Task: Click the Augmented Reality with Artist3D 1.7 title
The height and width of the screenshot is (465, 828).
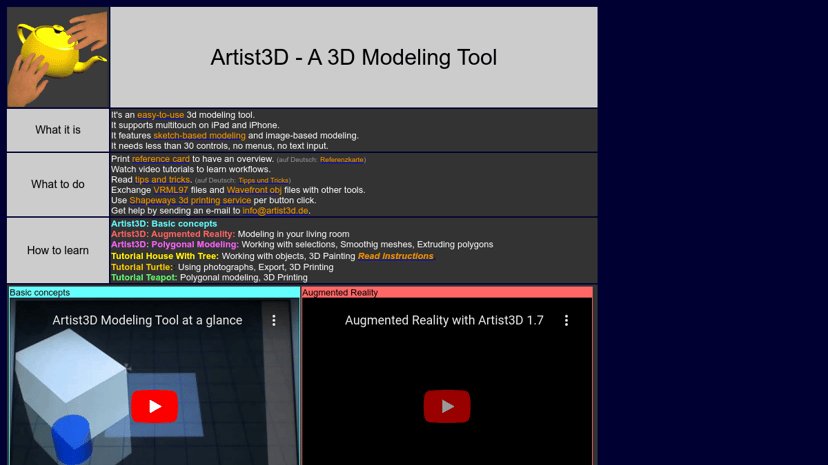Action: (x=444, y=320)
